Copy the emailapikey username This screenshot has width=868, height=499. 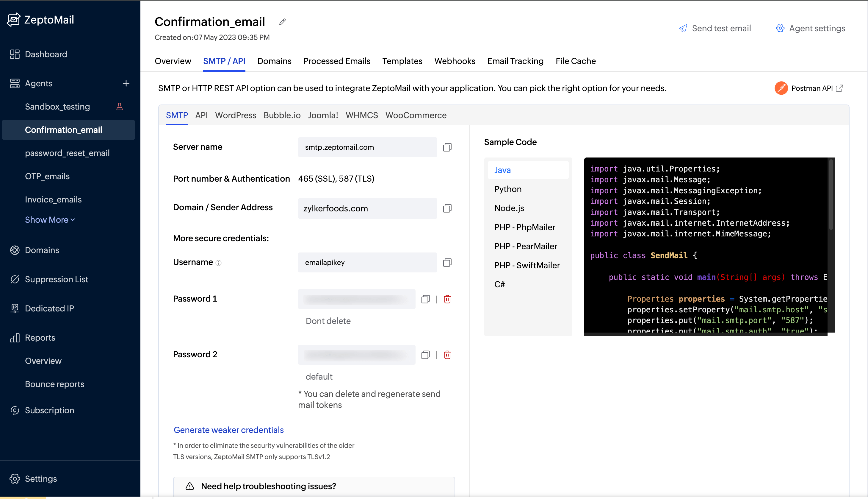[x=447, y=262]
